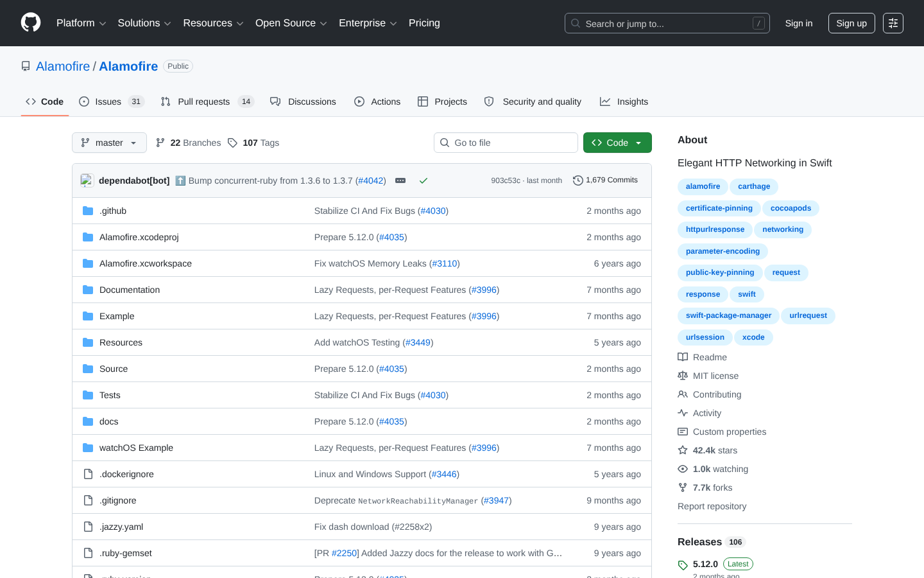Click the Alamofire.xcodeproj folder icon

tap(88, 237)
